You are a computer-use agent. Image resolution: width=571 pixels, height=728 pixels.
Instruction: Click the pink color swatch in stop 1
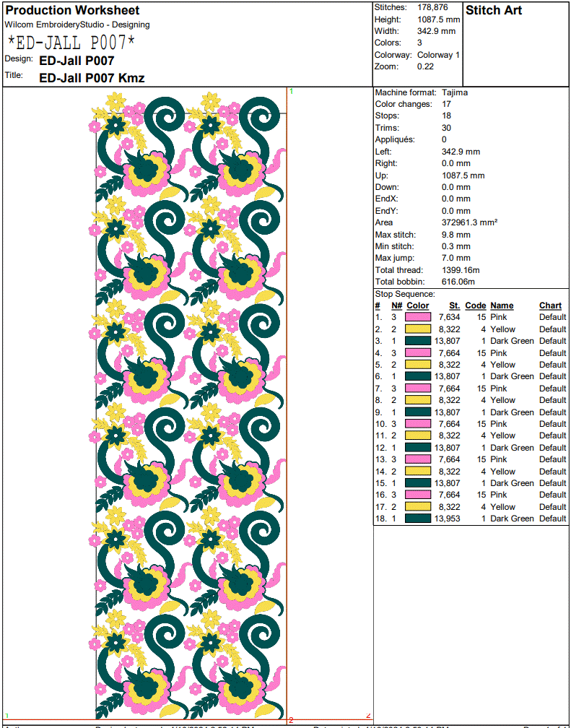pos(418,317)
